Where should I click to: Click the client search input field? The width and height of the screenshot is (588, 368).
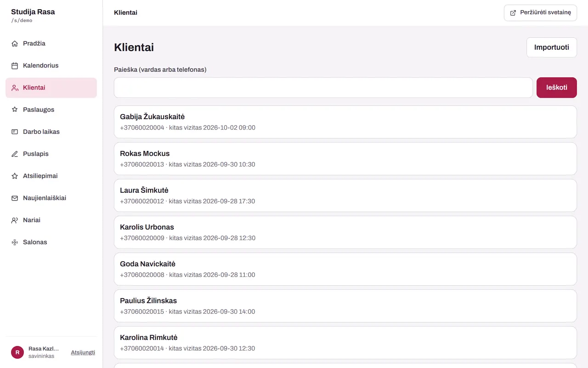[323, 87]
